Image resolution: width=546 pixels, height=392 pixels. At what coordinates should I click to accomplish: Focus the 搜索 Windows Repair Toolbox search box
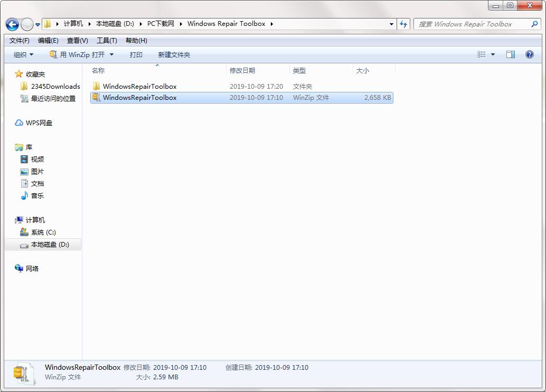pos(477,24)
